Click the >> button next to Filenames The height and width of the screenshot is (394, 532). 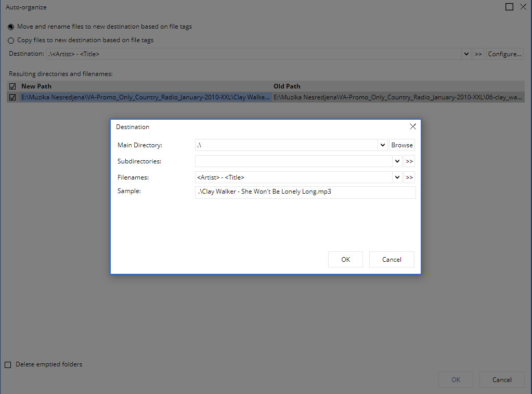(409, 177)
